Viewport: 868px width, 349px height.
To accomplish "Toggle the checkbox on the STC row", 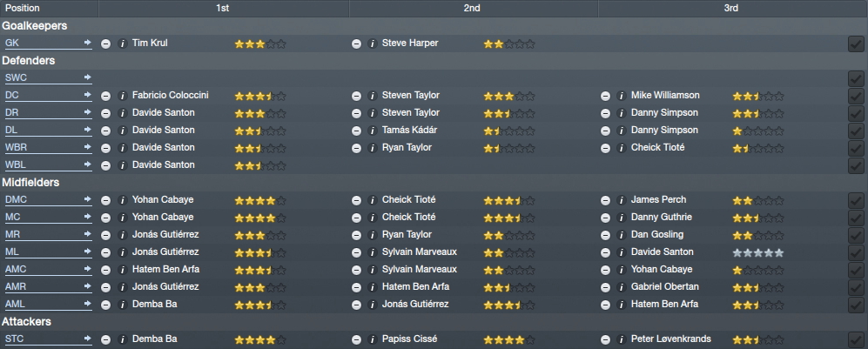I will [x=856, y=339].
